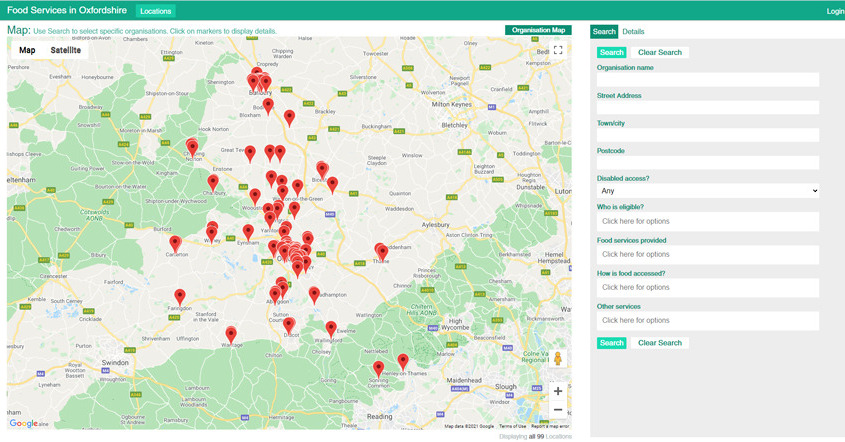Image resolution: width=845 pixels, height=442 pixels.
Task: Zoom in on the map
Action: pyautogui.click(x=558, y=391)
